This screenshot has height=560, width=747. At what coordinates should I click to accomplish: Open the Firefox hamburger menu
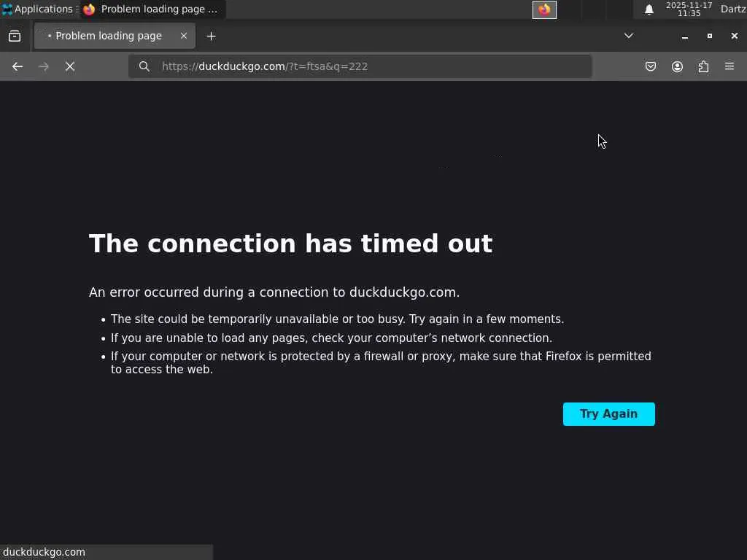[x=729, y=66]
